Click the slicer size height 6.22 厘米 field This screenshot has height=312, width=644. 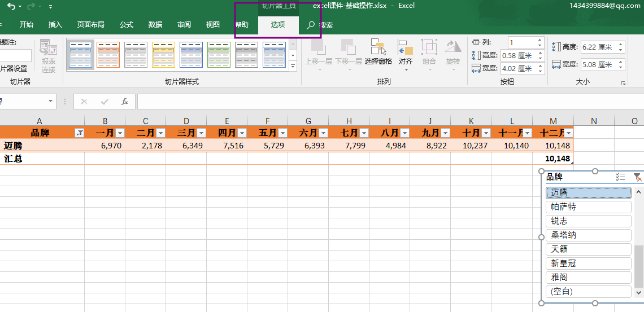598,47
